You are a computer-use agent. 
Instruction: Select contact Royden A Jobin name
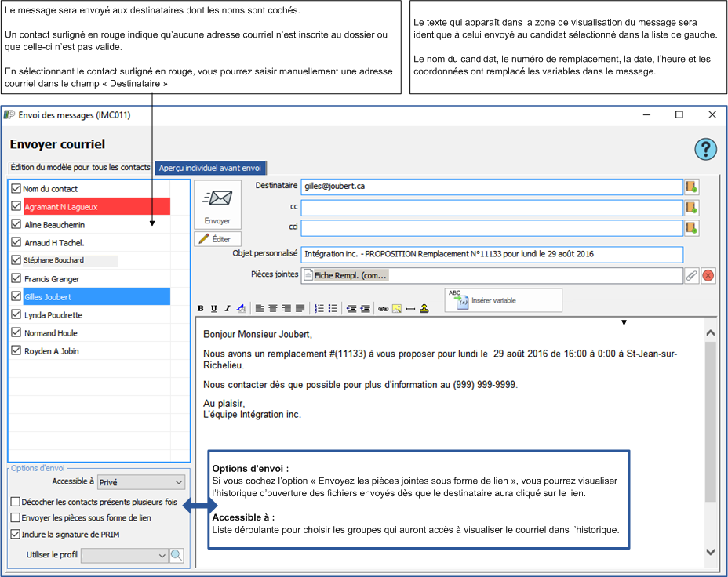52,351
